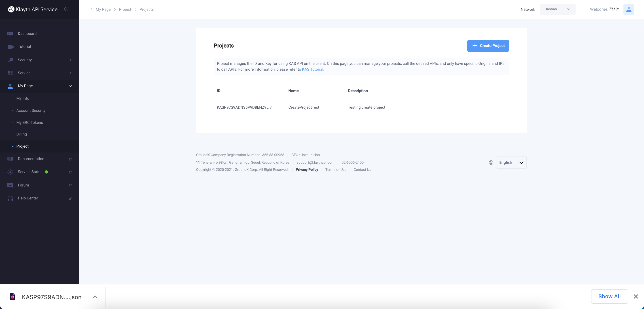Viewport: 644px width, 309px height.
Task: Click the My Page user icon in sidebar
Action: click(x=10, y=86)
